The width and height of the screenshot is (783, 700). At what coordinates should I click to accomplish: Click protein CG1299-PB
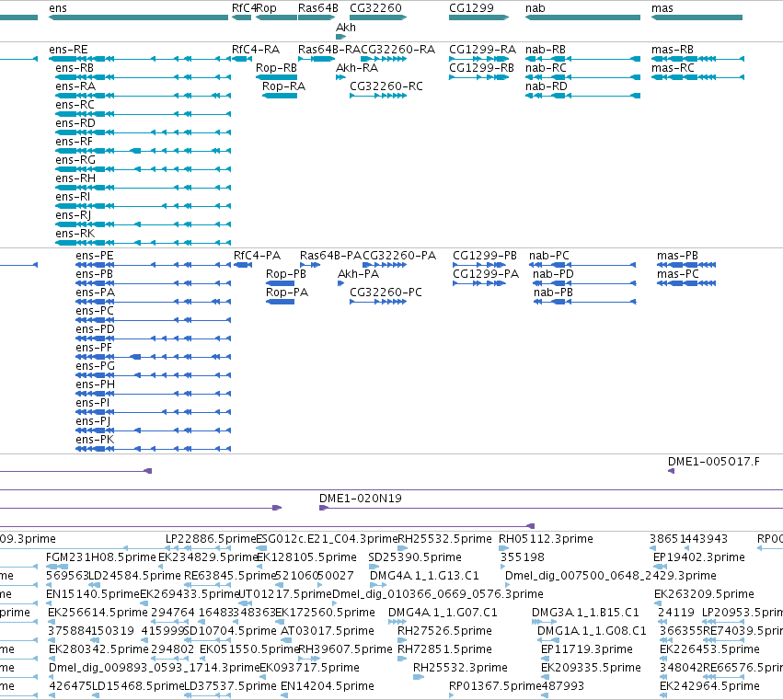tap(479, 265)
